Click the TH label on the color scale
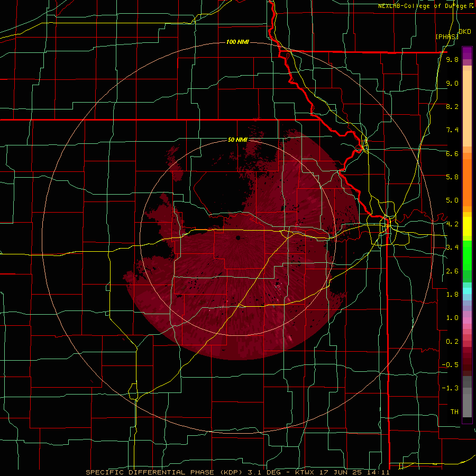 pos(454,412)
